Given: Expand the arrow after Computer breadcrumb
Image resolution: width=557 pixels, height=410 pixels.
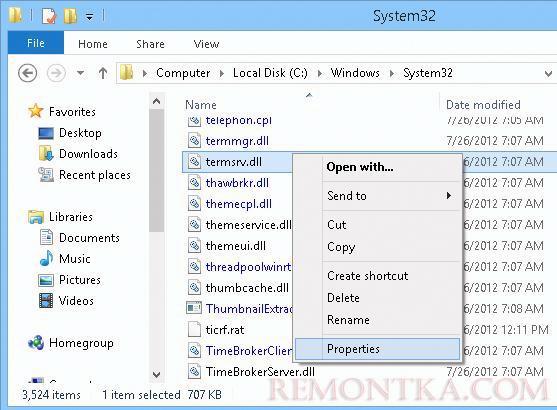Looking at the screenshot, I should [222, 74].
